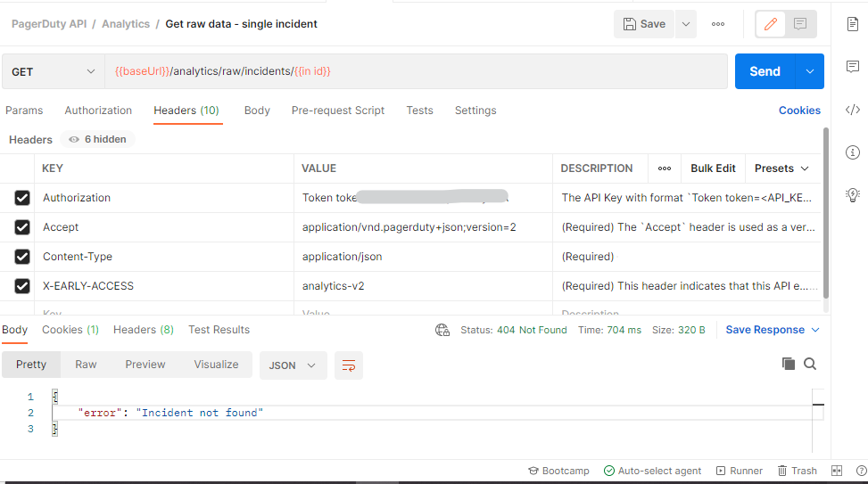Click the analytics-v2 header value cell
This screenshot has width=868, height=484.
coord(423,286)
